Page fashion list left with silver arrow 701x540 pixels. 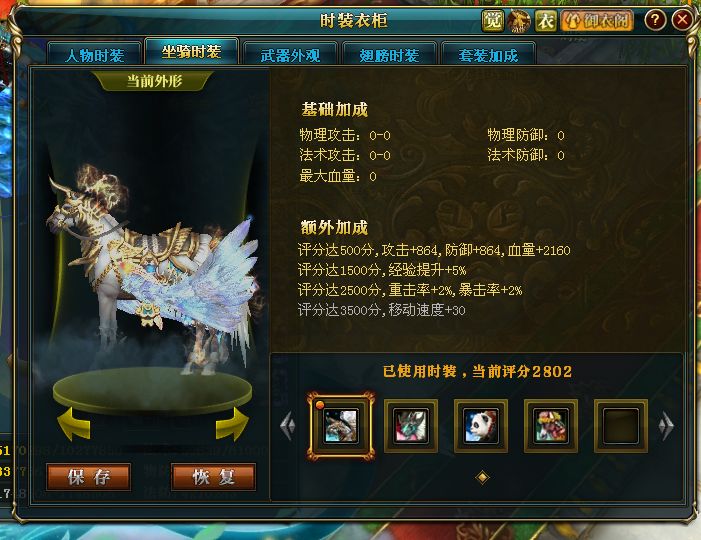[x=287, y=425]
